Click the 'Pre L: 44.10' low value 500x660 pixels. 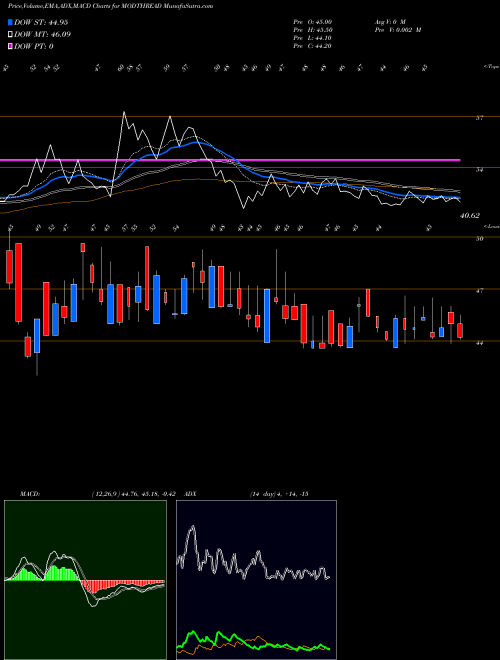[x=313, y=38]
